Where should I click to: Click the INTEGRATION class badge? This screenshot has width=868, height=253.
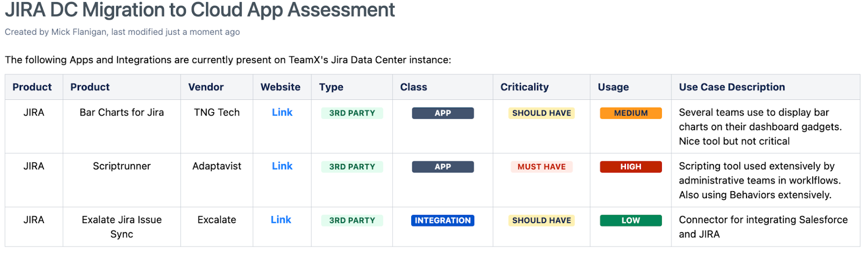pyautogui.click(x=443, y=220)
